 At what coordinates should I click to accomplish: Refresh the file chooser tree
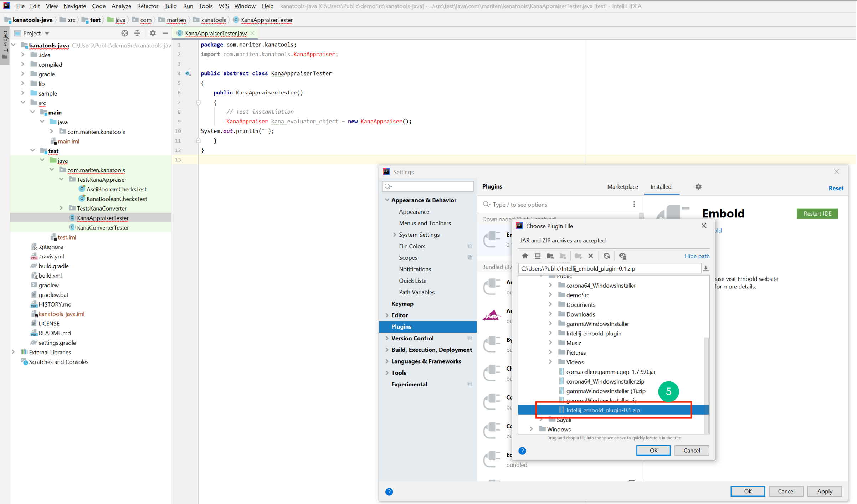(607, 256)
